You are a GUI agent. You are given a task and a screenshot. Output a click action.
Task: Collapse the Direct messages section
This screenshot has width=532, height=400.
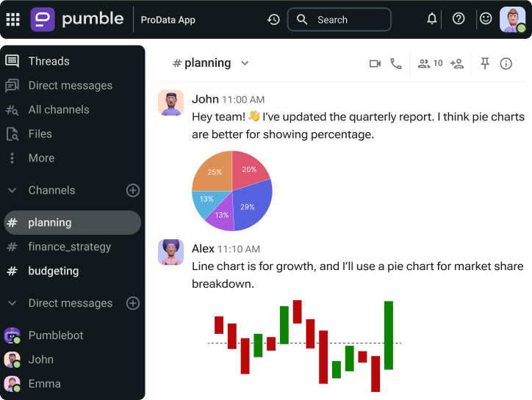click(x=12, y=303)
